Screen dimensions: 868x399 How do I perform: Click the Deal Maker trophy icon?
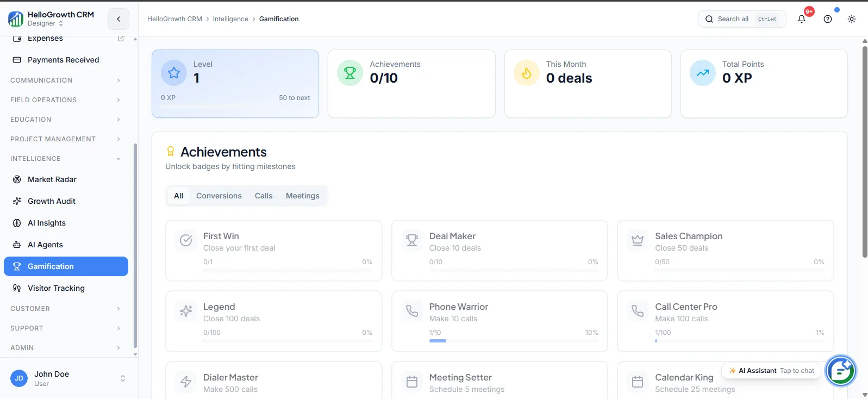412,240
